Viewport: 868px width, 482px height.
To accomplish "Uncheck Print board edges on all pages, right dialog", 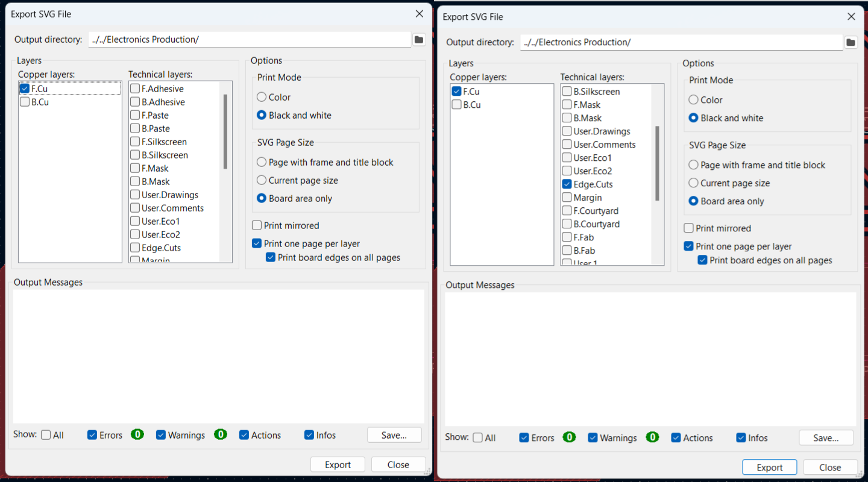I will click(702, 260).
